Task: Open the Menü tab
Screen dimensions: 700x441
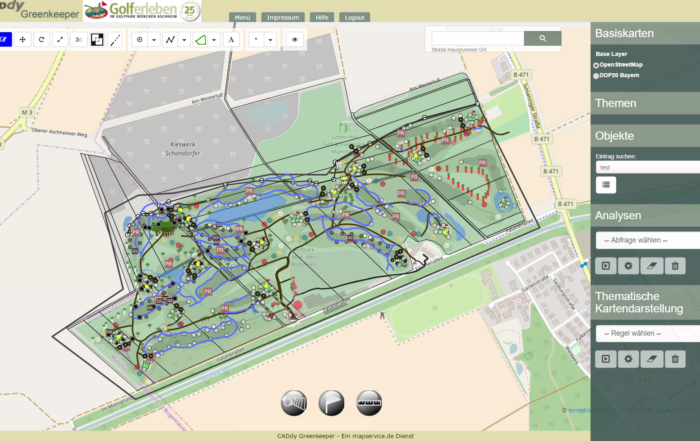Action: click(243, 18)
